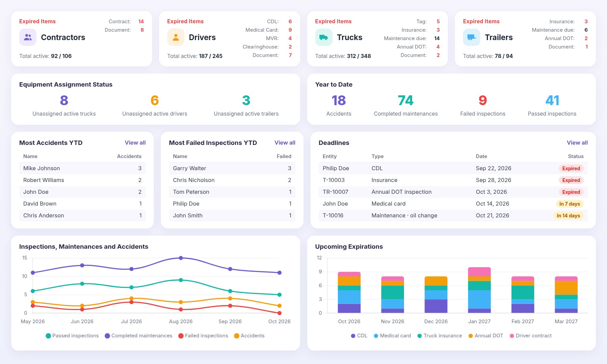Click Contractors expired Contract count 14

tap(141, 22)
